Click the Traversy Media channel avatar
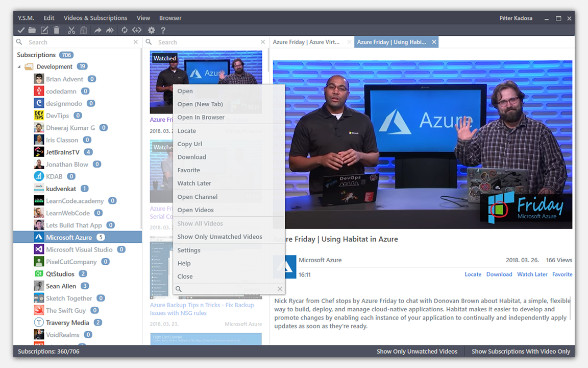 point(39,323)
